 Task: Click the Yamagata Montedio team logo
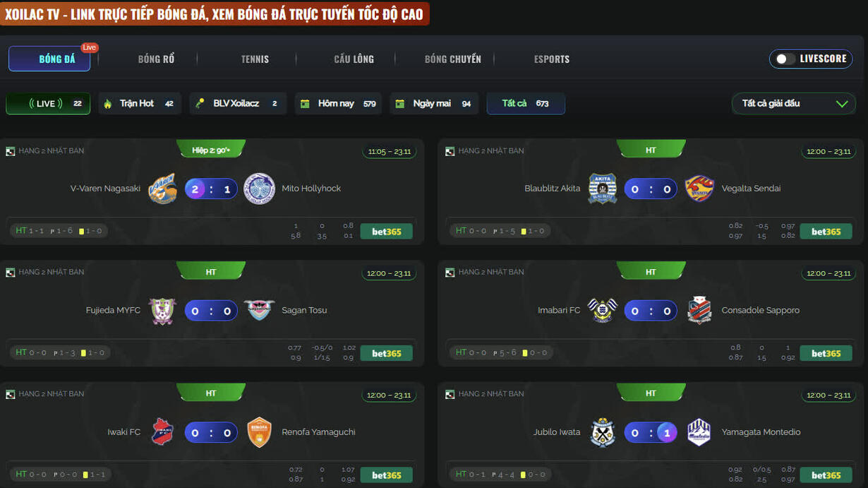(x=699, y=432)
